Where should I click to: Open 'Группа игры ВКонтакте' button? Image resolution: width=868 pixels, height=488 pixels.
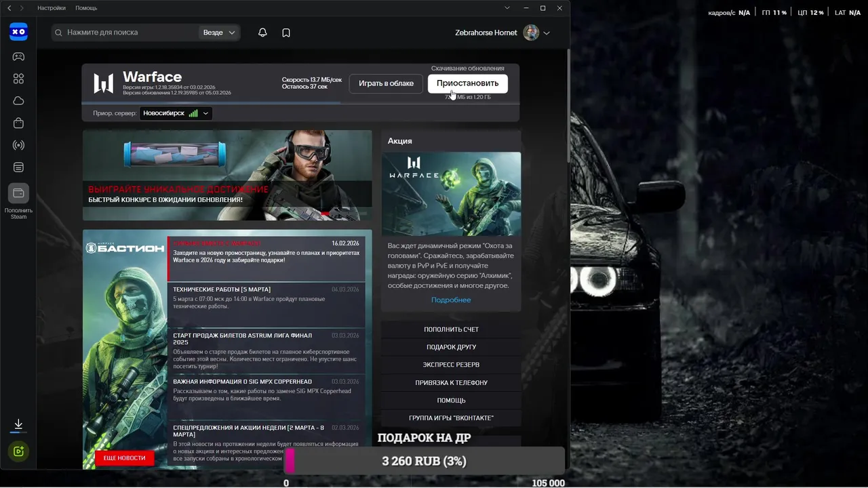point(451,418)
